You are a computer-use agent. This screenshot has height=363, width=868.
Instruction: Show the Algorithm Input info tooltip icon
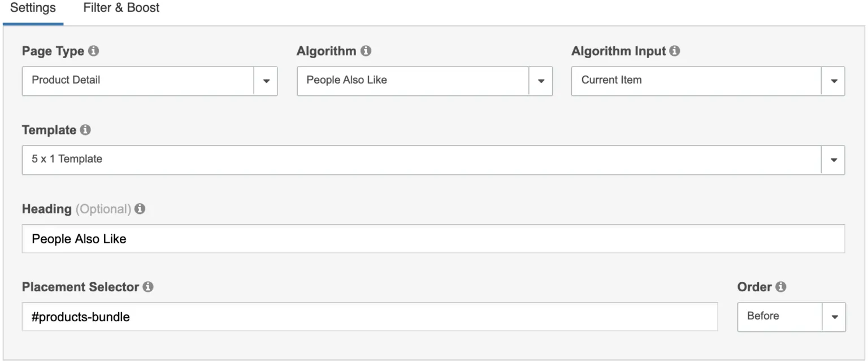pos(675,51)
